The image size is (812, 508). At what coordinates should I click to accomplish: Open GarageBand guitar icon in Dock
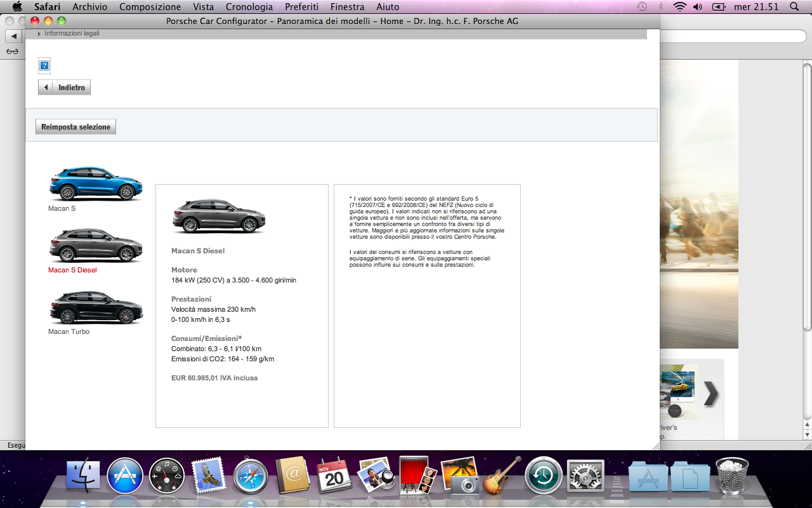[502, 476]
